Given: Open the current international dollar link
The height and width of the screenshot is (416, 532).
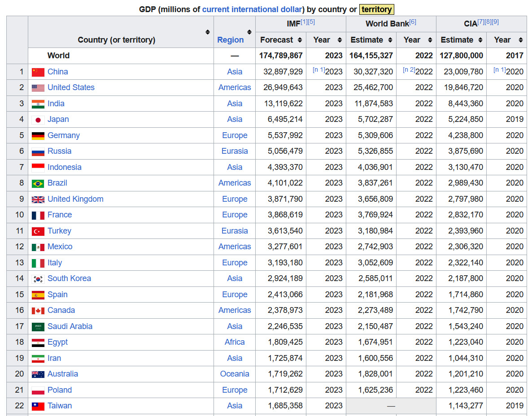Looking at the screenshot, I should point(253,9).
